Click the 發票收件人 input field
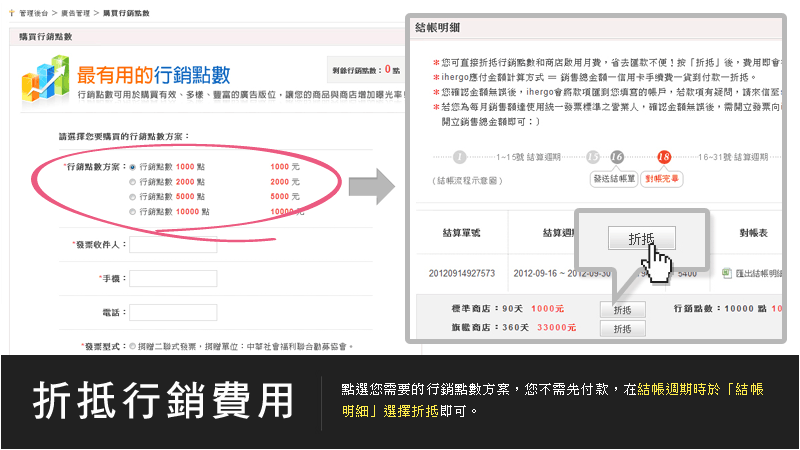The image size is (800, 450). [x=173, y=245]
